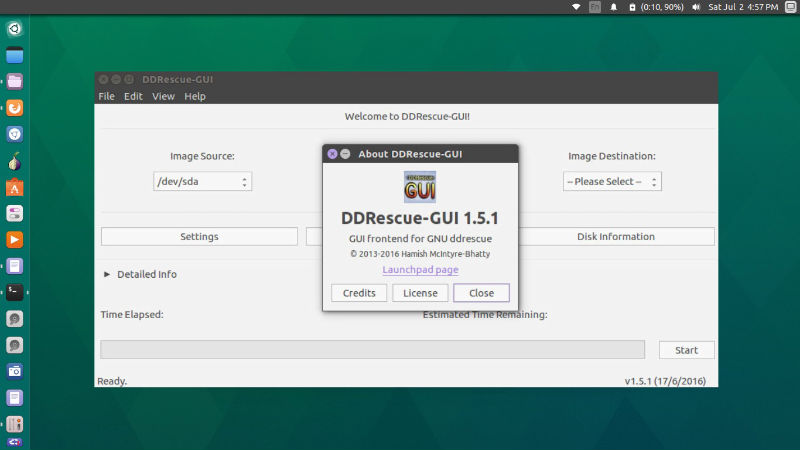Click the battery indicator icon
The image size is (800, 450).
[632, 7]
